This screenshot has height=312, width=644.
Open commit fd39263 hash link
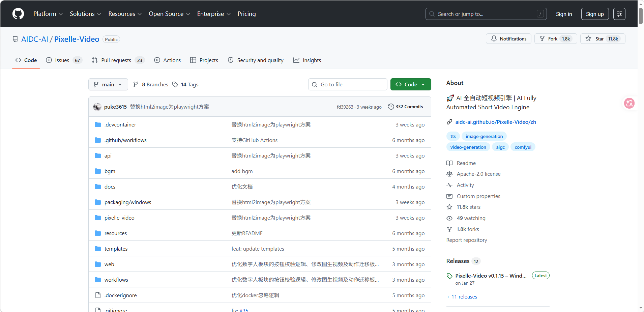(345, 107)
